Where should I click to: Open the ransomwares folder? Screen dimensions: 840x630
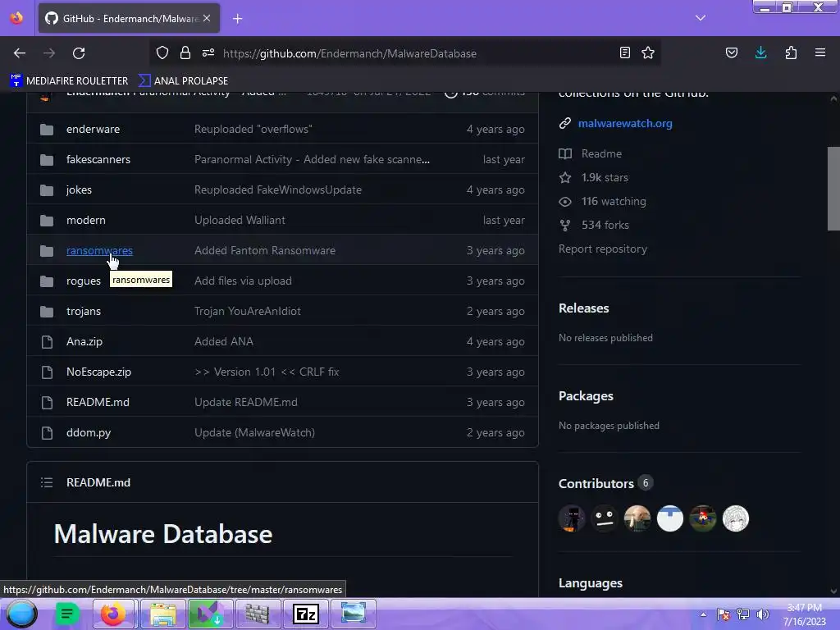click(99, 251)
